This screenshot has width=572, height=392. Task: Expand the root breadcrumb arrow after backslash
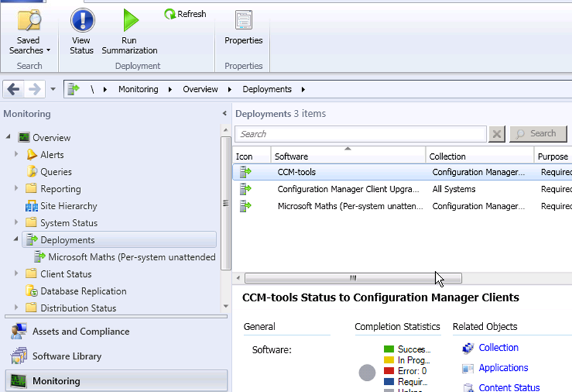tap(105, 89)
